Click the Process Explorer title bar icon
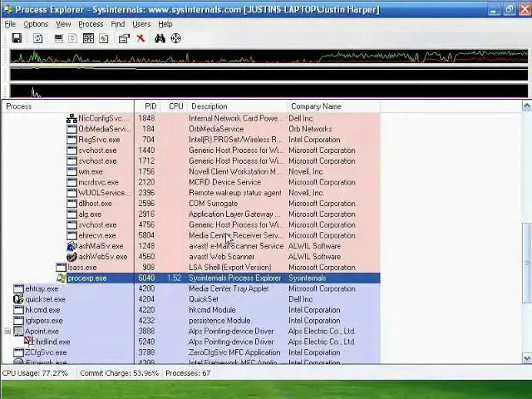The image size is (532, 399). (7, 9)
